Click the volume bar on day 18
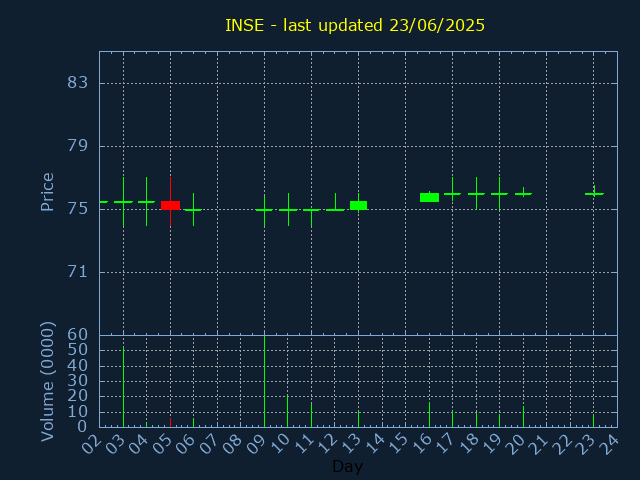Viewport: 640px width, 480px height. (476, 420)
